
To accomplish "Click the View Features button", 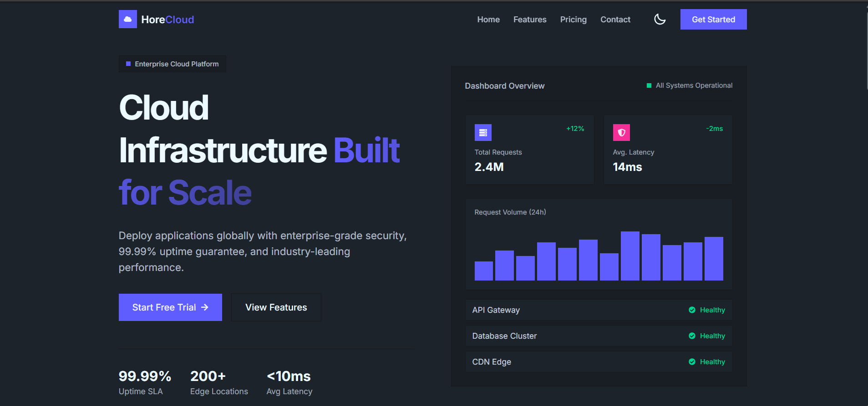I will (276, 307).
